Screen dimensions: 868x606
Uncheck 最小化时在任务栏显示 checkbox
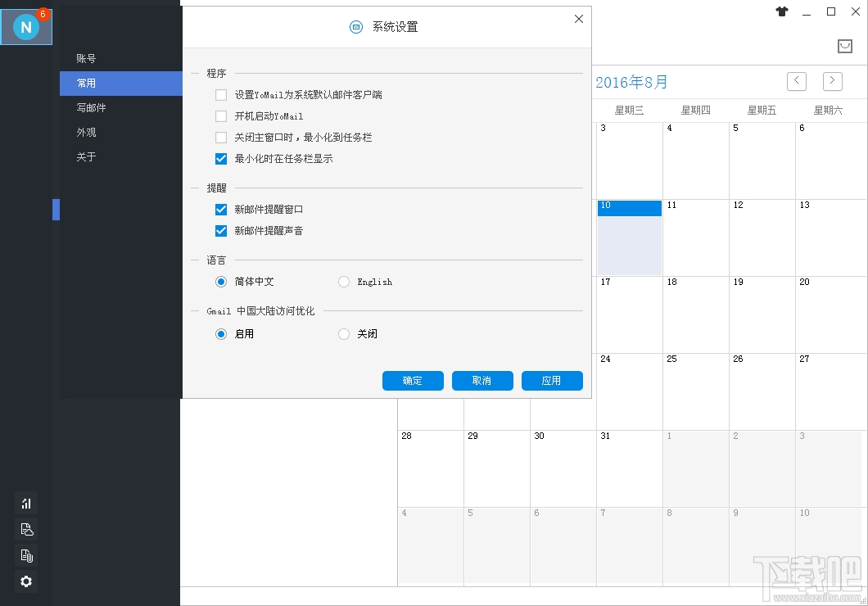pos(221,159)
